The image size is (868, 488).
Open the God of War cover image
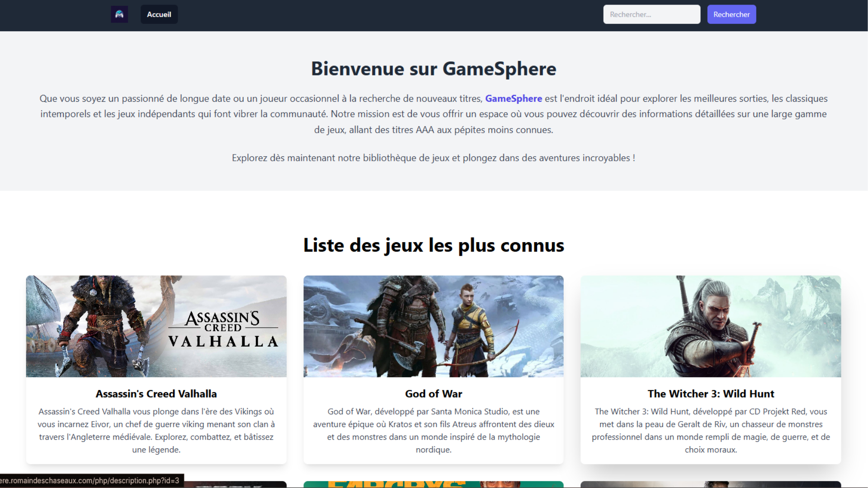pos(434,326)
